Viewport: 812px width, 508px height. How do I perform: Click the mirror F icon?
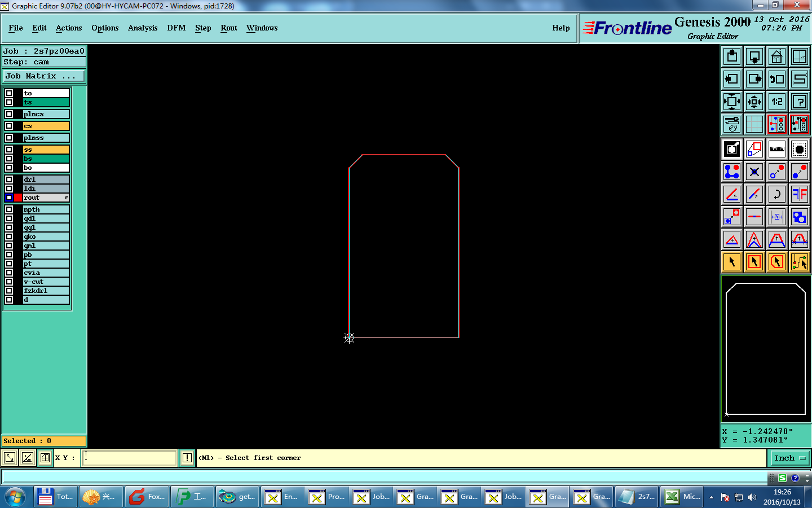[800, 194]
